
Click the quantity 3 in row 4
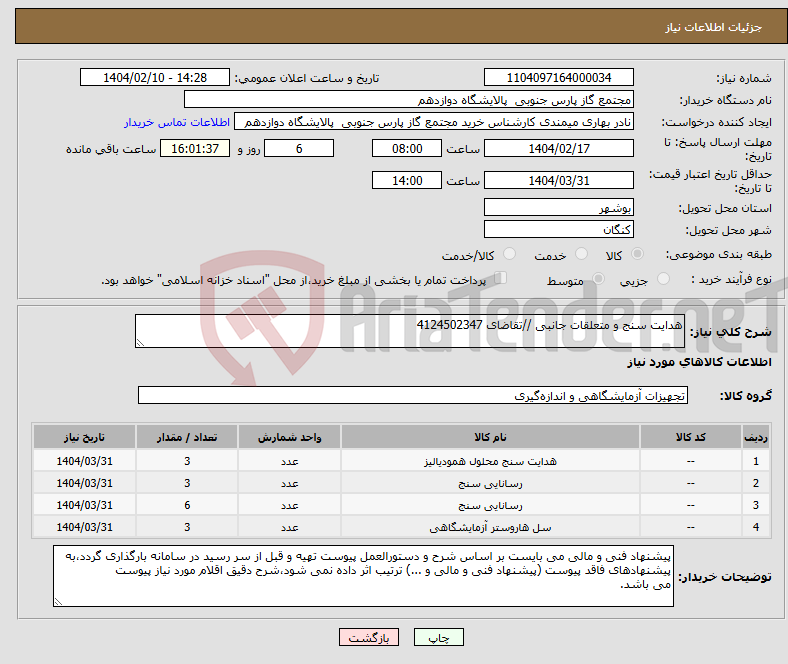[187, 527]
